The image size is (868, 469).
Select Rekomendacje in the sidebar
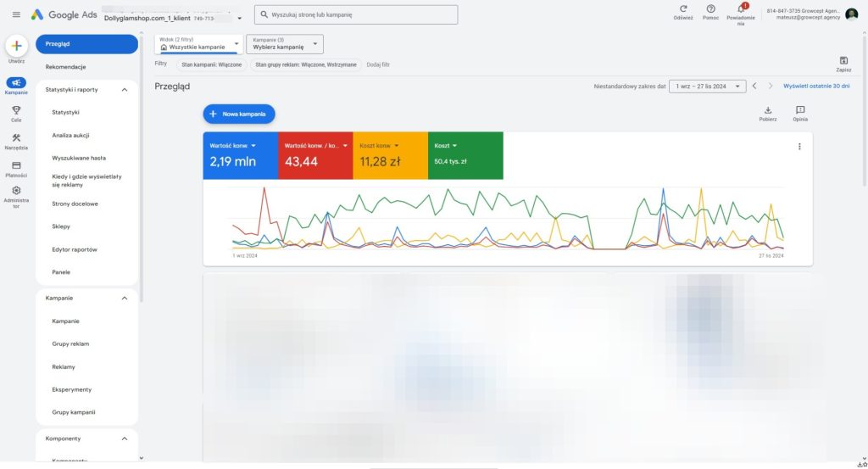[x=65, y=67]
